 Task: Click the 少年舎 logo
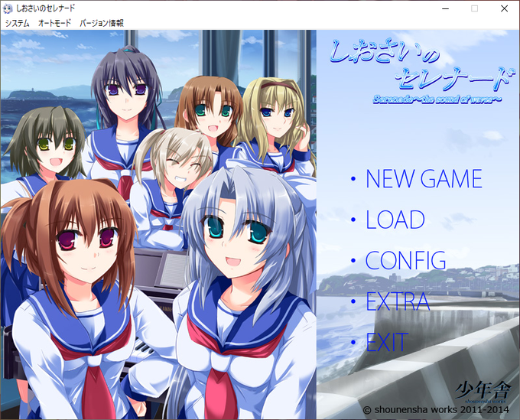tap(483, 391)
